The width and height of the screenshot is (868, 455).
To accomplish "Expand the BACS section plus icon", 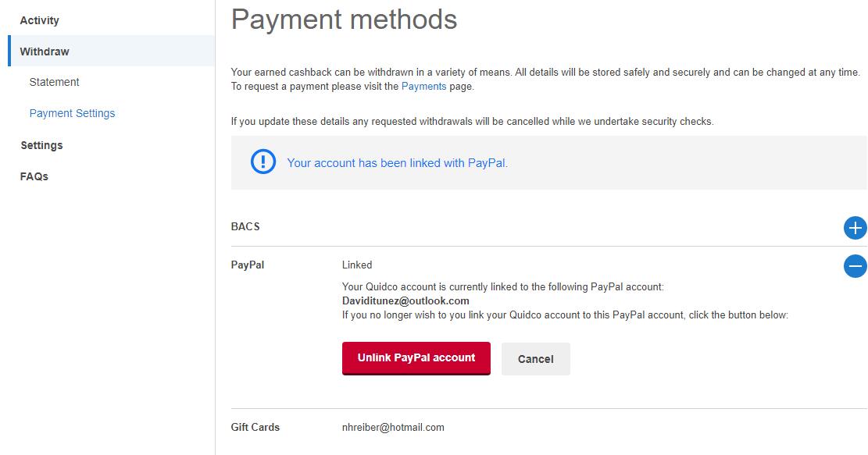I will pos(855,228).
